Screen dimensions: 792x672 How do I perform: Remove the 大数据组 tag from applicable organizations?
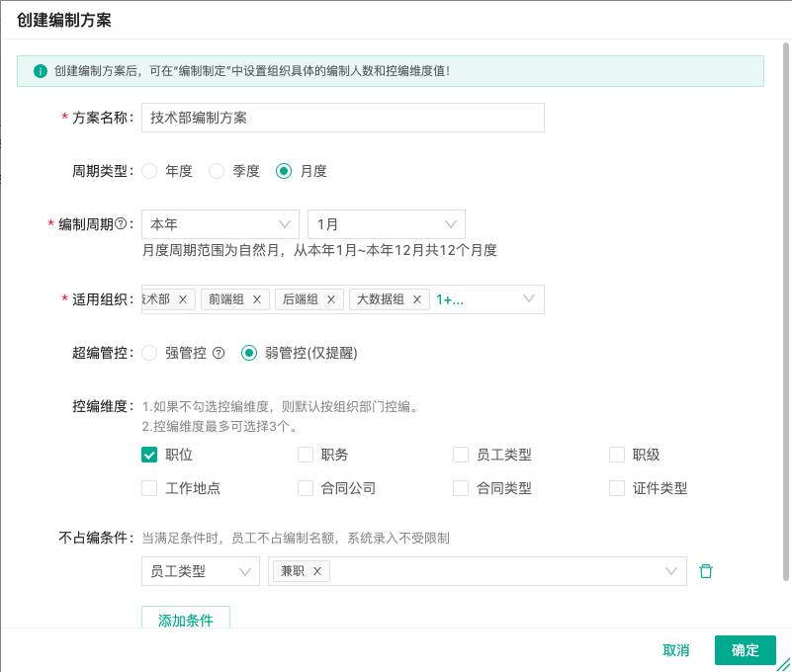(417, 299)
